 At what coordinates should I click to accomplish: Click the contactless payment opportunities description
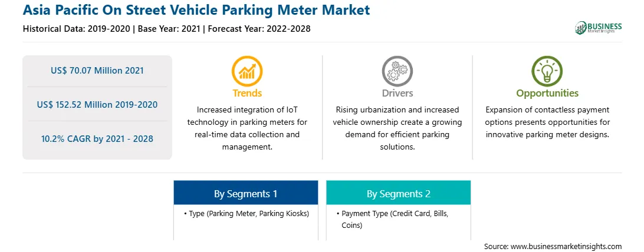click(547, 122)
